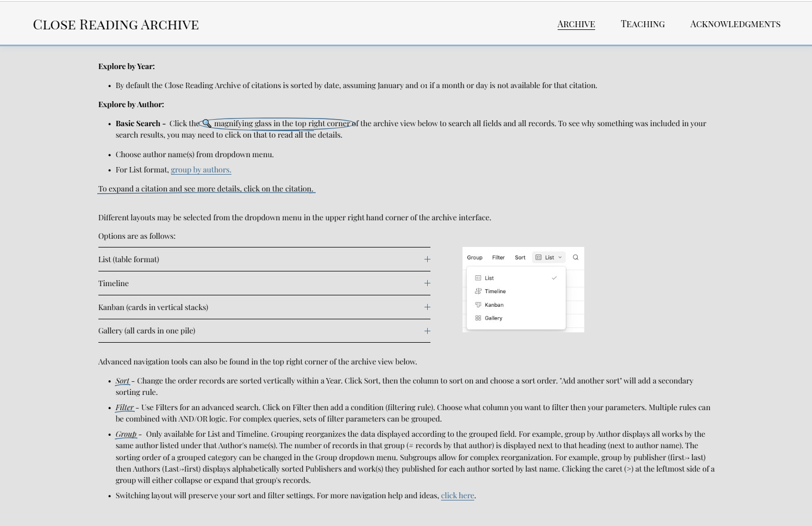The height and width of the screenshot is (526, 812).
Task: Expand the Kanban (cards in vertical stacks) section
Action: click(427, 307)
